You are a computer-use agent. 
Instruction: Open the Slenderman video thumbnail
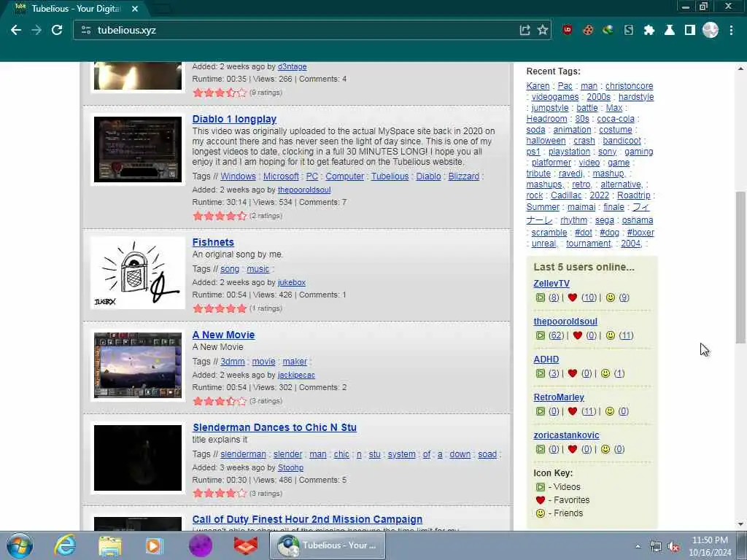[138, 458]
